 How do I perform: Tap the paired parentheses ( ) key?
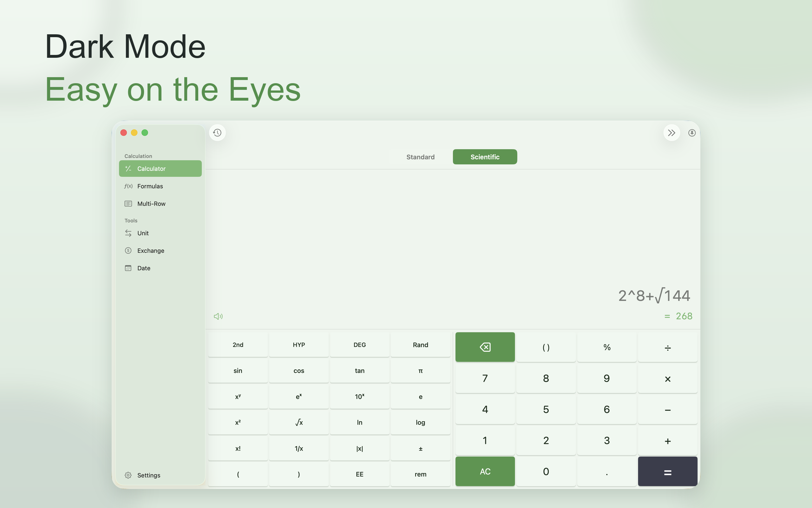(x=546, y=347)
